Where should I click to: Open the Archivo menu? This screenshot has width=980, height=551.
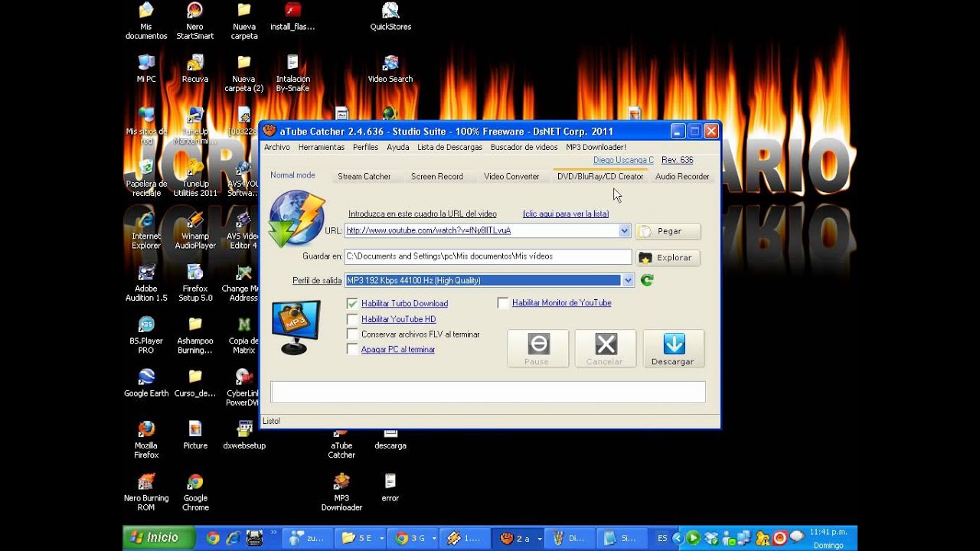[277, 147]
